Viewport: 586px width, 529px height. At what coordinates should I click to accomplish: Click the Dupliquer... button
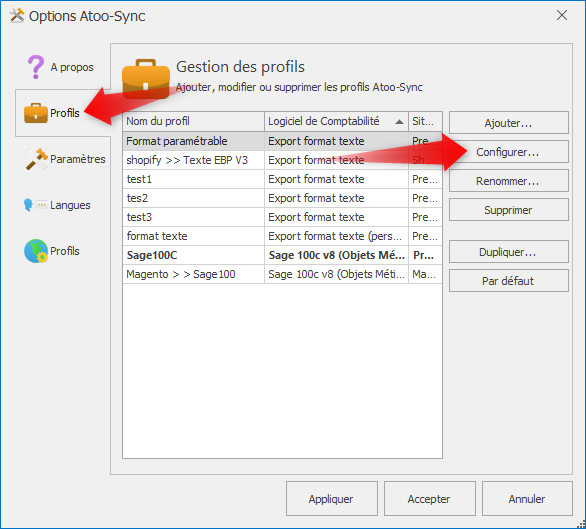[x=509, y=252]
